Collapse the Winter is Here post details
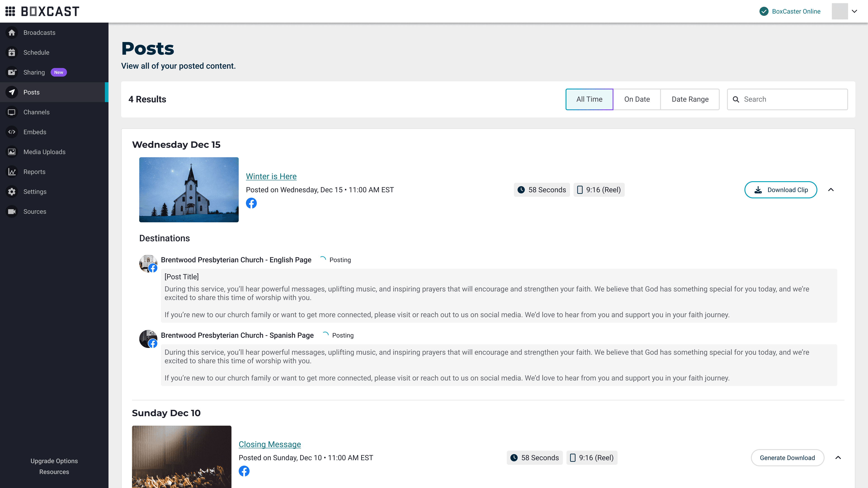This screenshot has width=868, height=488. click(x=831, y=190)
